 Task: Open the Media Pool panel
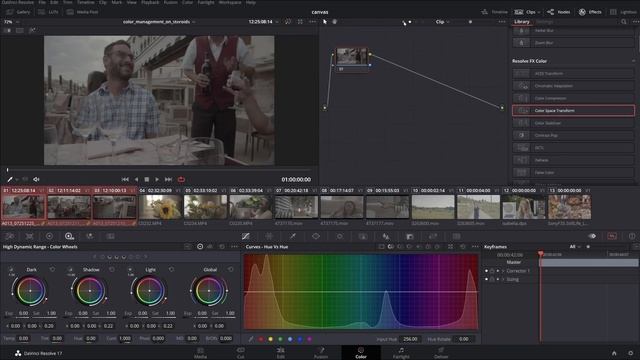[82, 12]
